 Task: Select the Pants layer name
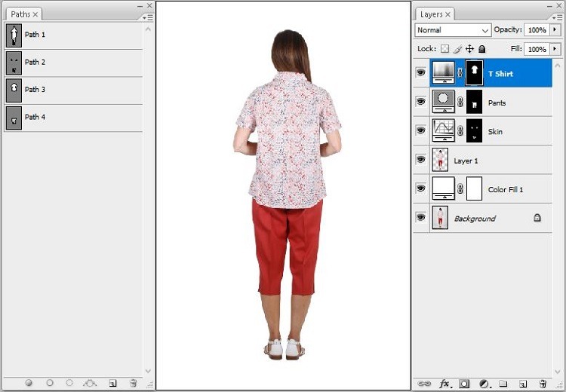pyautogui.click(x=497, y=103)
